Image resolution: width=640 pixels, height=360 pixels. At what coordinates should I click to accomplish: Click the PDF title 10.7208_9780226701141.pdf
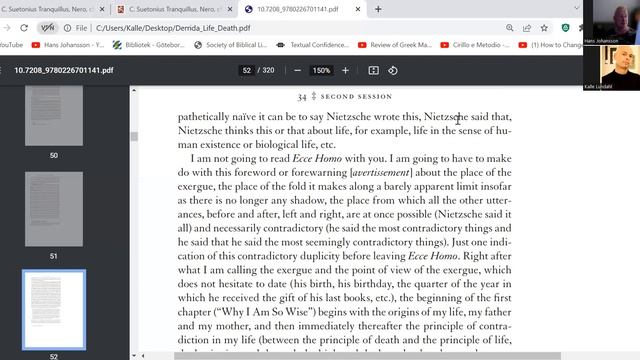point(64,70)
